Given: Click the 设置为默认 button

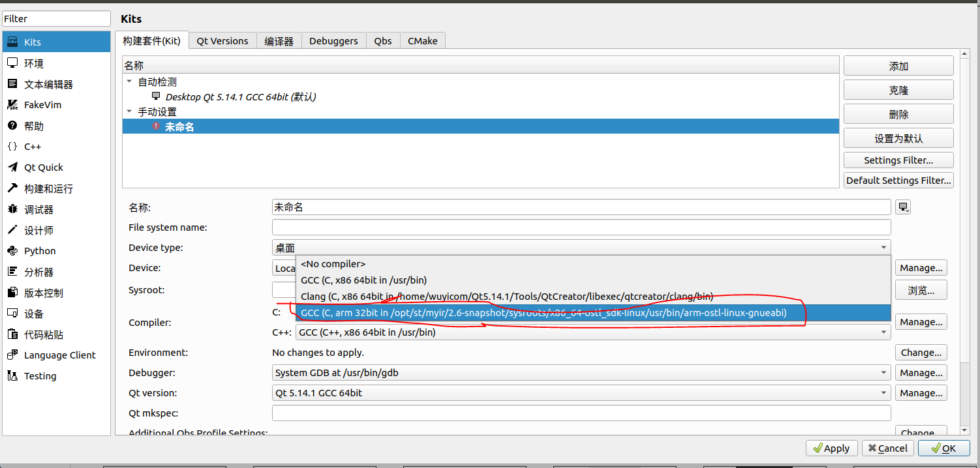Looking at the screenshot, I should [x=898, y=138].
